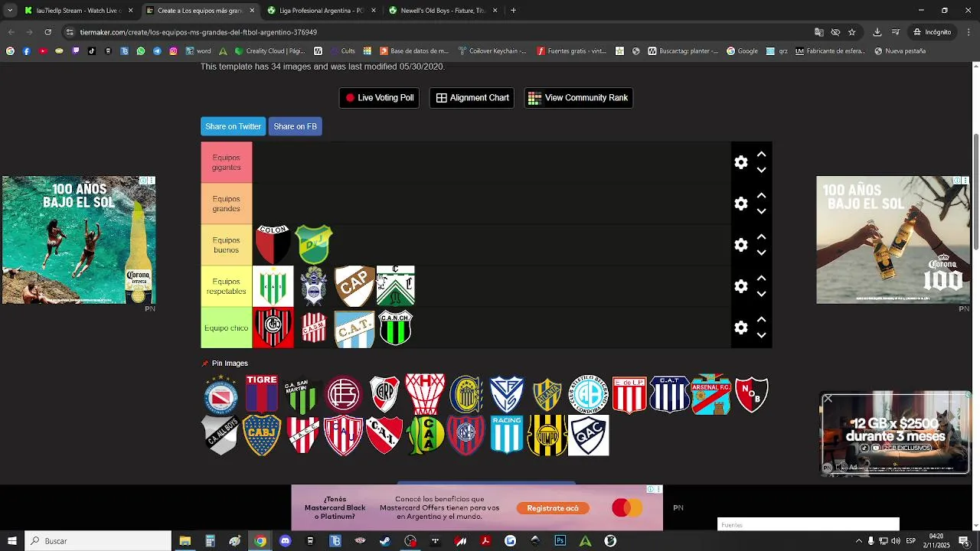Share on Twitter
The image size is (980, 551).
234,126
